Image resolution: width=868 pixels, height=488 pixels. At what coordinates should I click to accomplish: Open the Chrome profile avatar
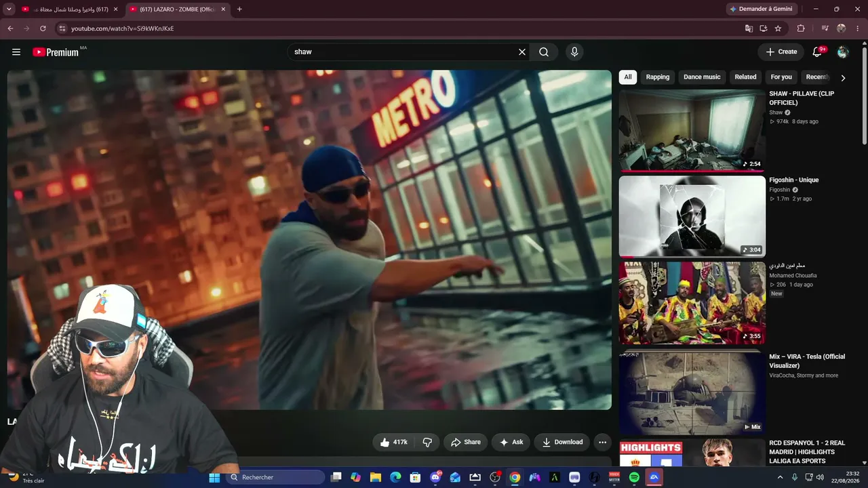(842, 28)
